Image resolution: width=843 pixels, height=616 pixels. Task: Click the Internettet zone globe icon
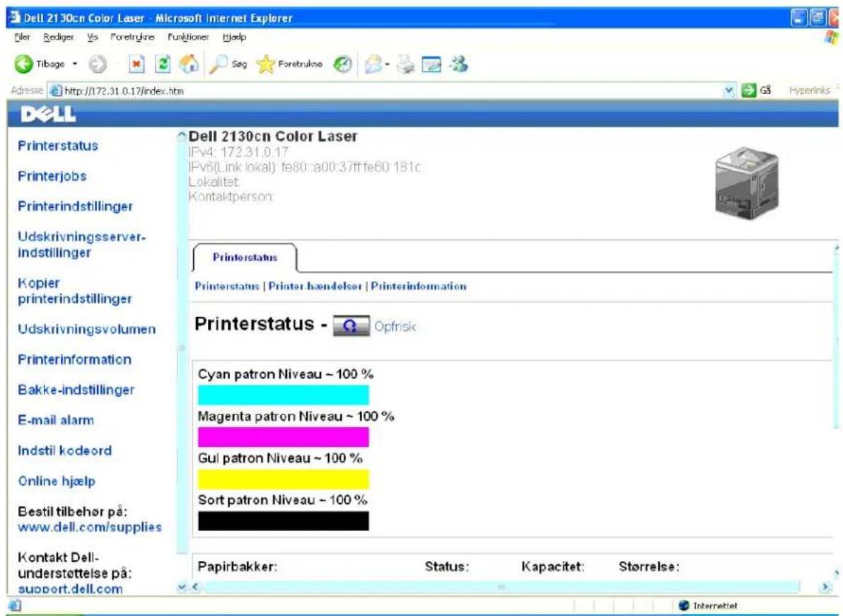click(x=684, y=606)
